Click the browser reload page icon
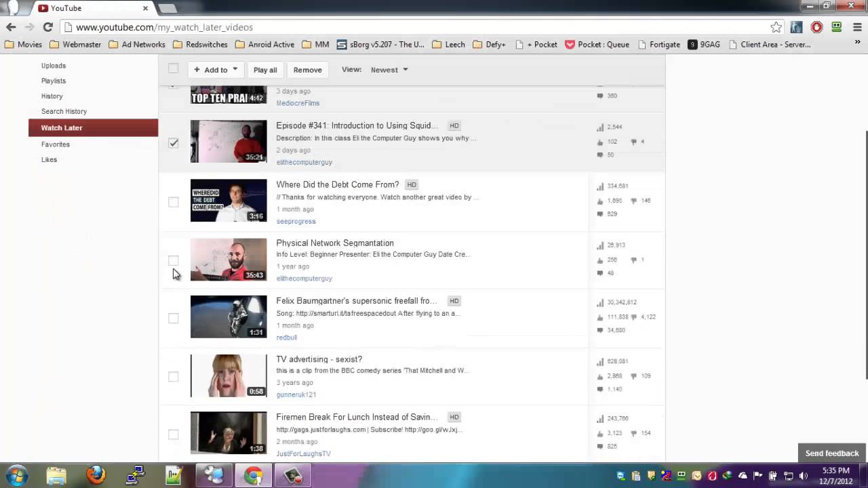The height and width of the screenshot is (488, 868). point(47,27)
